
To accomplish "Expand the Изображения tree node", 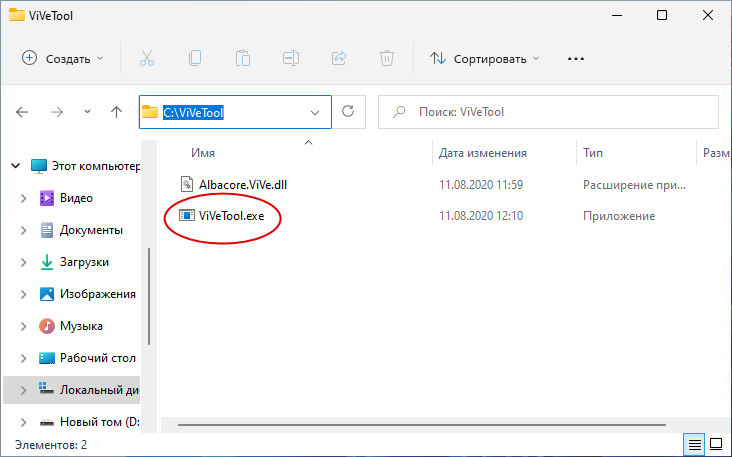I will 23,294.
